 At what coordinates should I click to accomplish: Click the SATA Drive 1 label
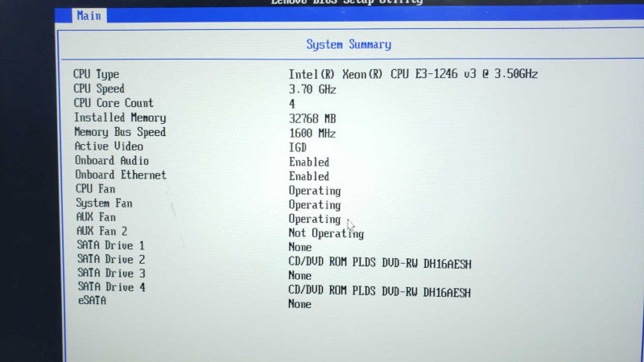pyautogui.click(x=111, y=245)
